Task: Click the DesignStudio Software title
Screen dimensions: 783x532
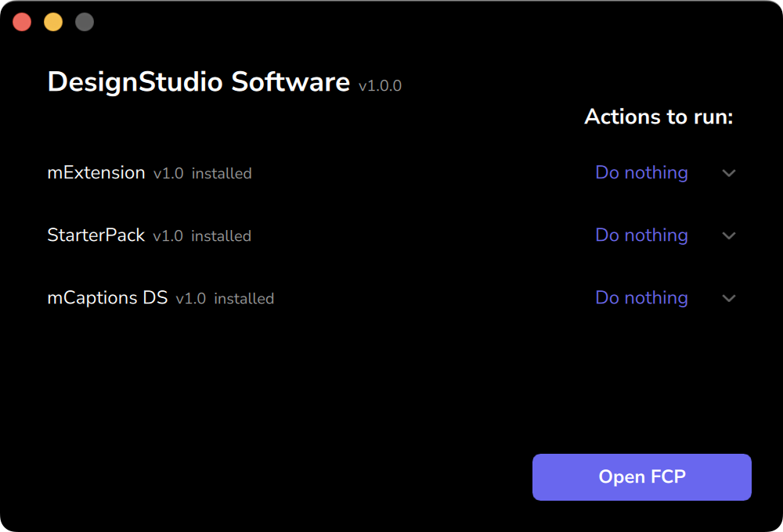Action: pos(198,82)
